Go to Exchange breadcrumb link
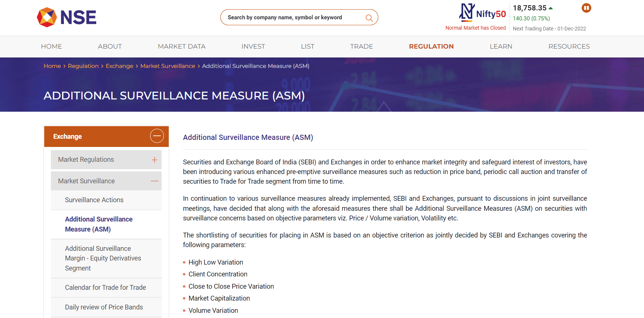 point(120,66)
